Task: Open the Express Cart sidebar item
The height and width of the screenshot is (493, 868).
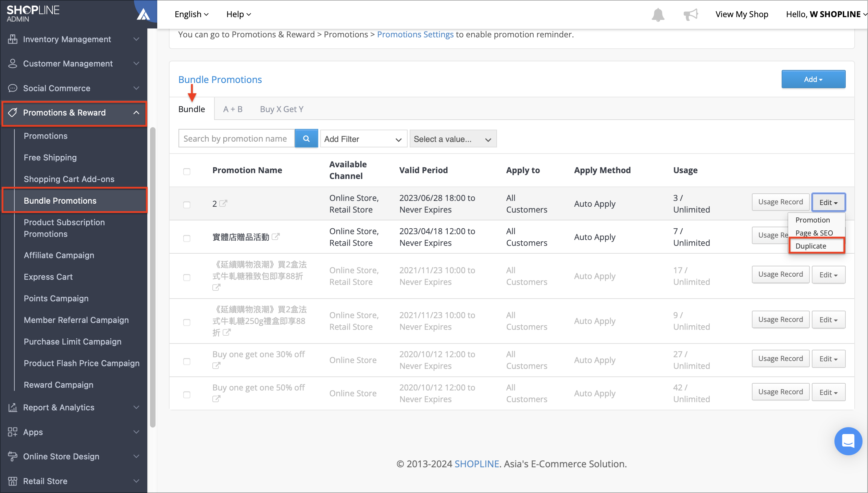Action: click(x=48, y=277)
